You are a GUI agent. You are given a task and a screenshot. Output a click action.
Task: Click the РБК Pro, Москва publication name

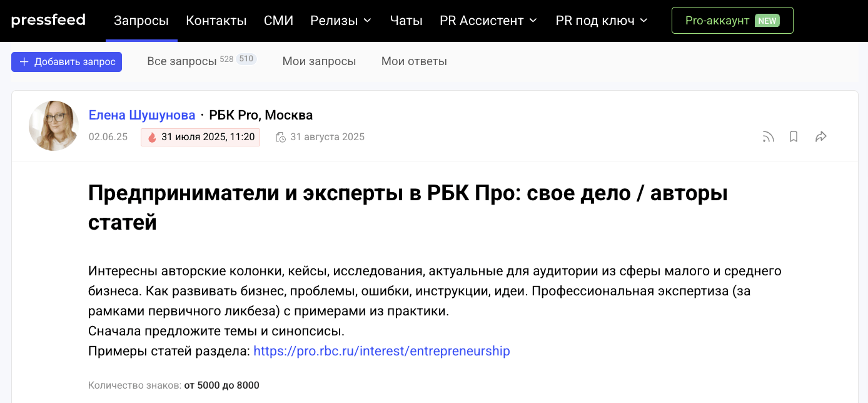[x=261, y=115]
